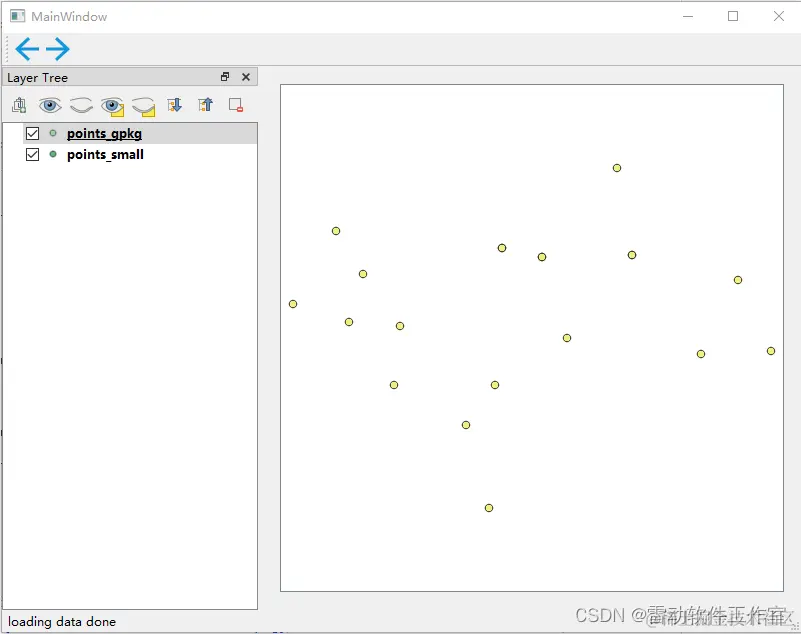
Task: Float the Layer Tree panel
Action: 225,77
